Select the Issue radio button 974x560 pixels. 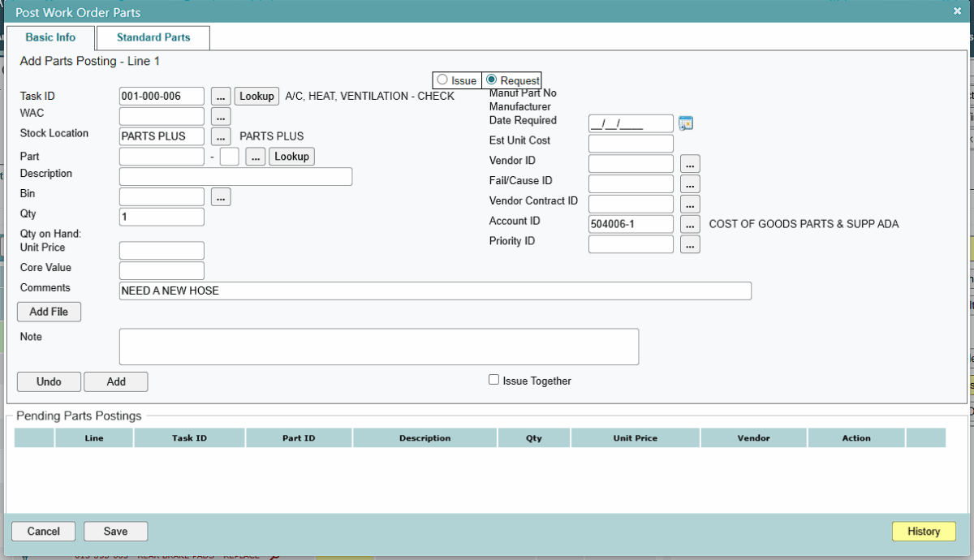click(442, 80)
